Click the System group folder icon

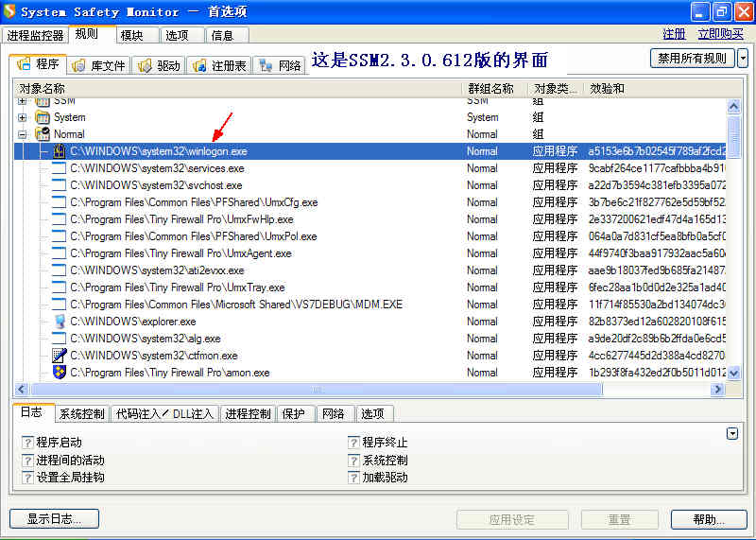(x=43, y=117)
